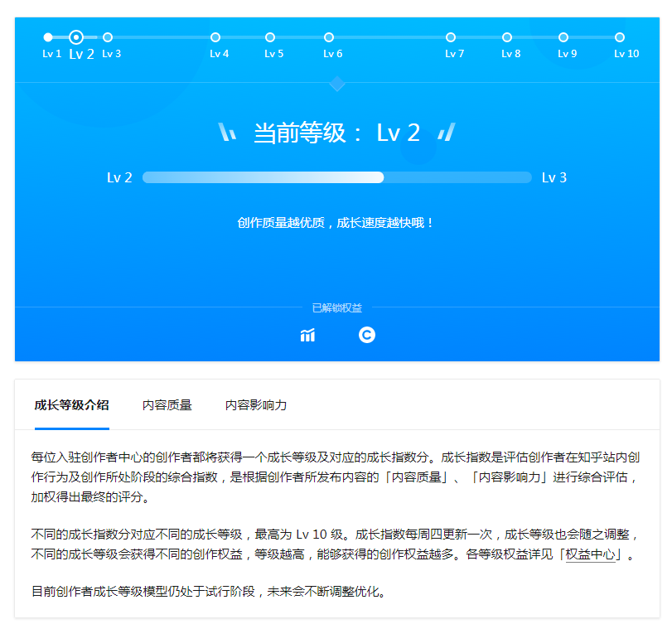Image resolution: width=672 pixels, height=629 pixels.
Task: Open the 内容质量 tab
Action: 167,405
